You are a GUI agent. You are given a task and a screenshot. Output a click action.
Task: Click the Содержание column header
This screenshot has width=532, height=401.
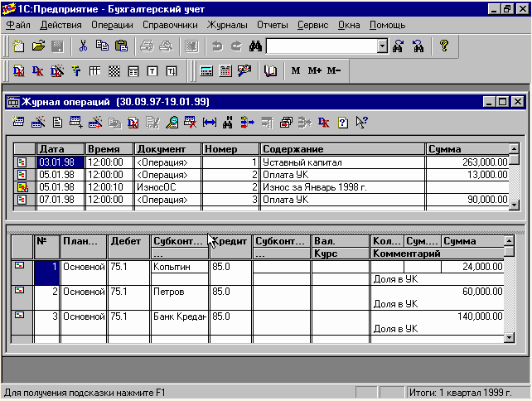point(341,149)
